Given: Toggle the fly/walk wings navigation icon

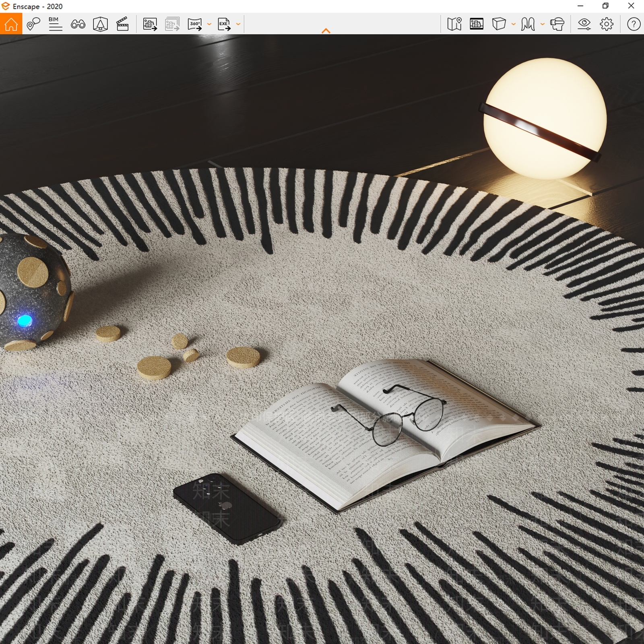Looking at the screenshot, I should tap(528, 24).
